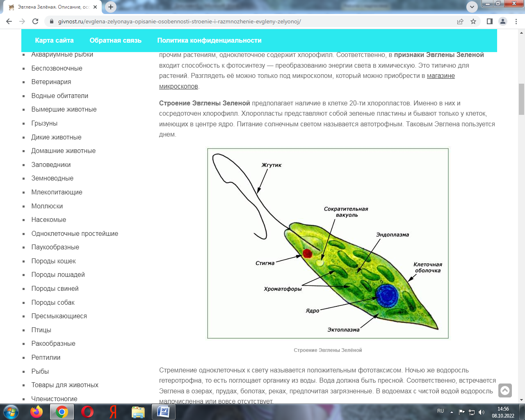Open the Моллюски category

[47, 206]
